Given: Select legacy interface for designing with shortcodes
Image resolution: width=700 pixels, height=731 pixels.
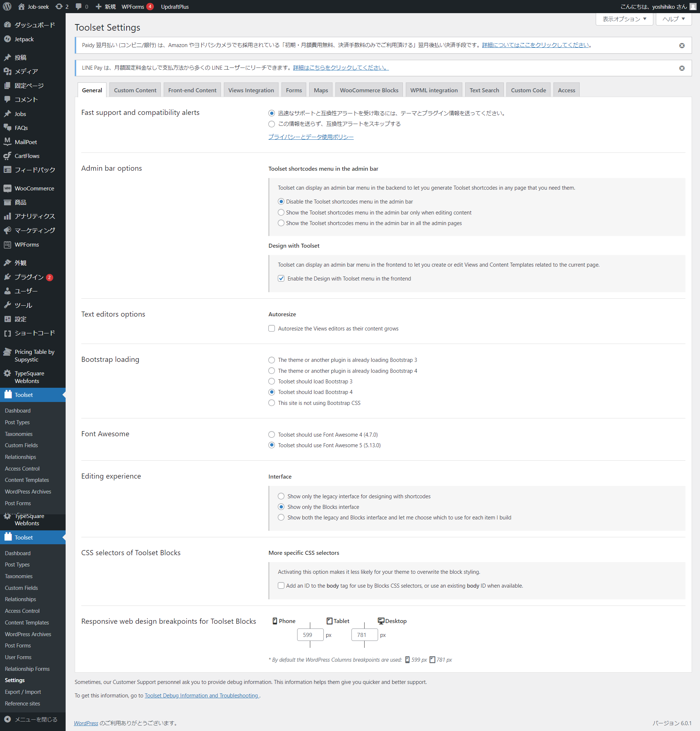Looking at the screenshot, I should point(281,496).
